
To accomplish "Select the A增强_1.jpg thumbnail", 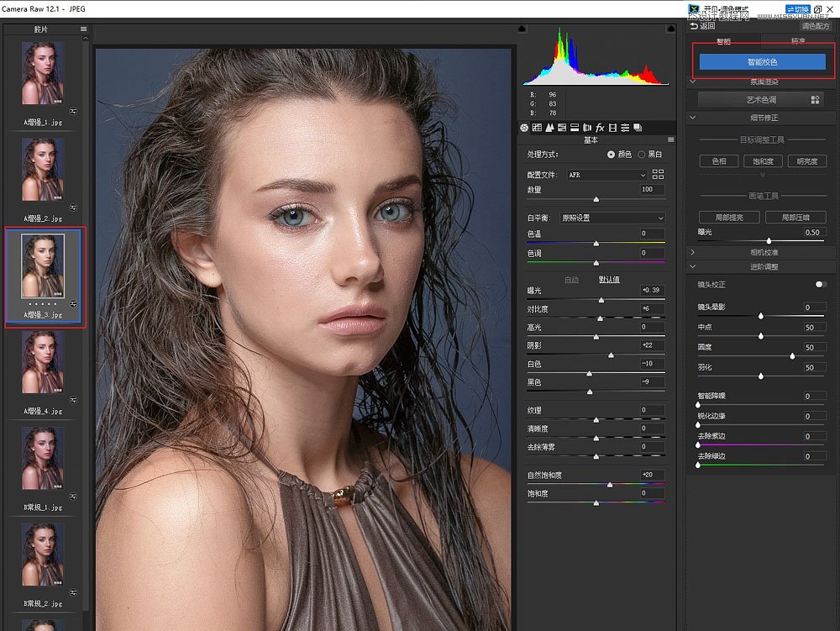I will pos(42,74).
